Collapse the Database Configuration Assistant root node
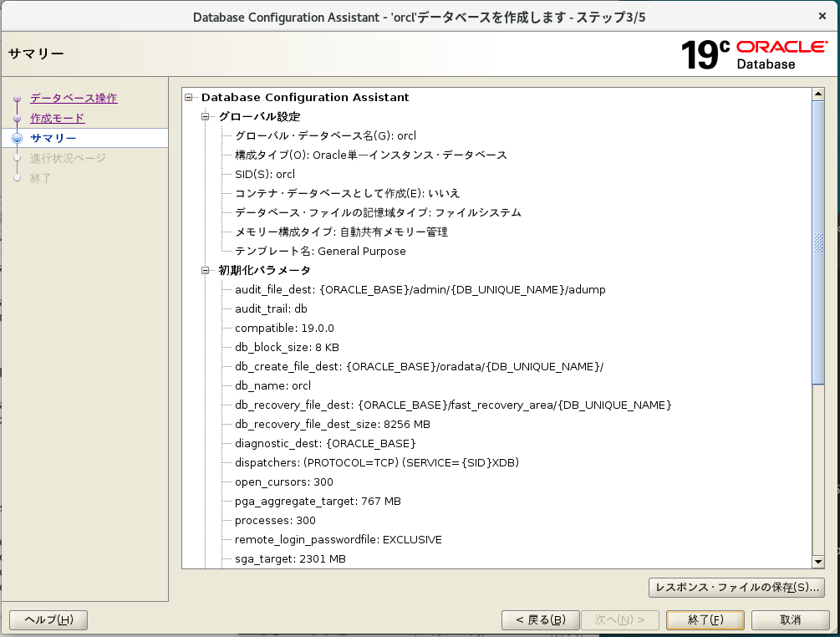 pyautogui.click(x=190, y=98)
